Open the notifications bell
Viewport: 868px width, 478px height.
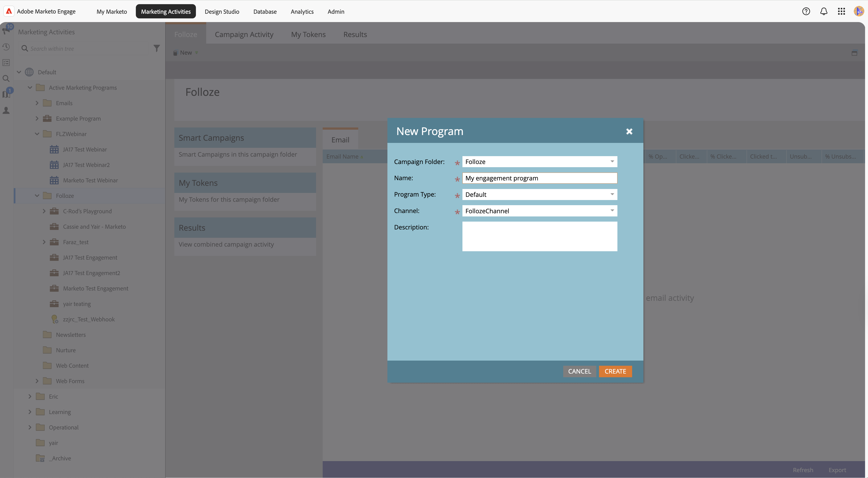(x=824, y=12)
